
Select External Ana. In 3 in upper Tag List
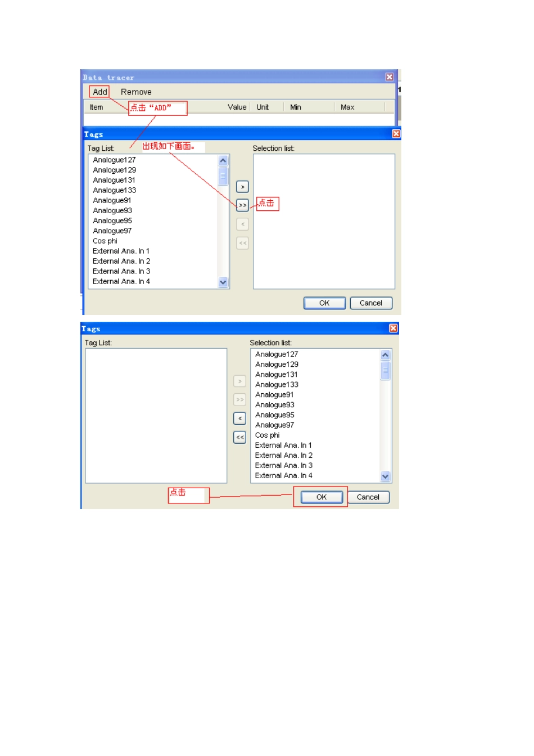coord(121,271)
